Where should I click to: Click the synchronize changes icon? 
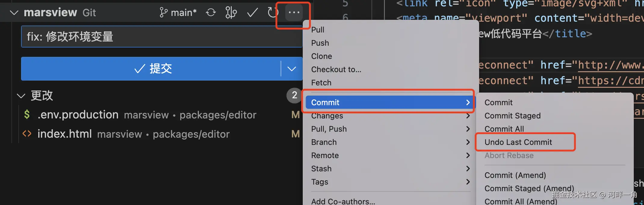(211, 12)
